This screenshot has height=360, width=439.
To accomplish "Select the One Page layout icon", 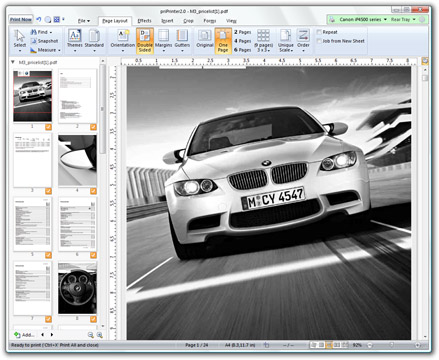I will pos(223,40).
